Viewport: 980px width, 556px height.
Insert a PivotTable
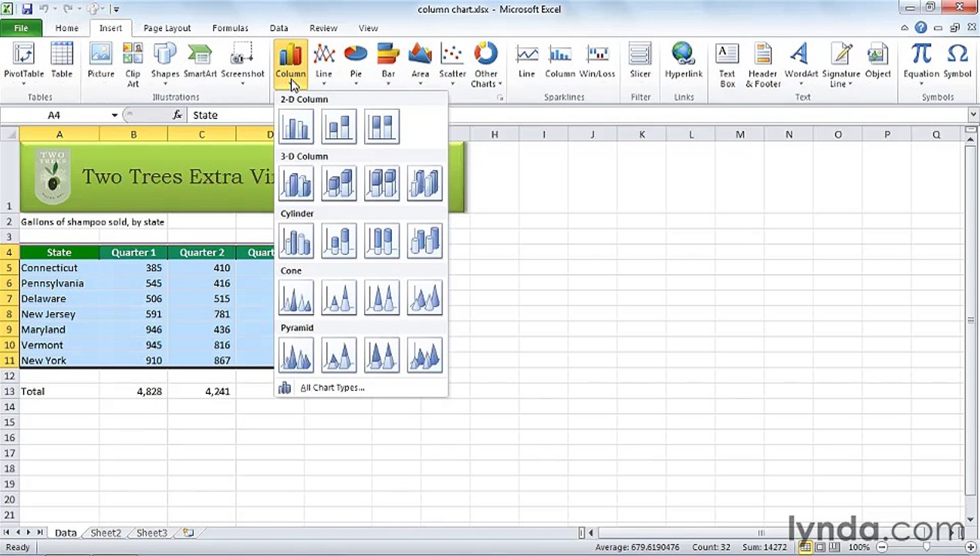pos(23,64)
